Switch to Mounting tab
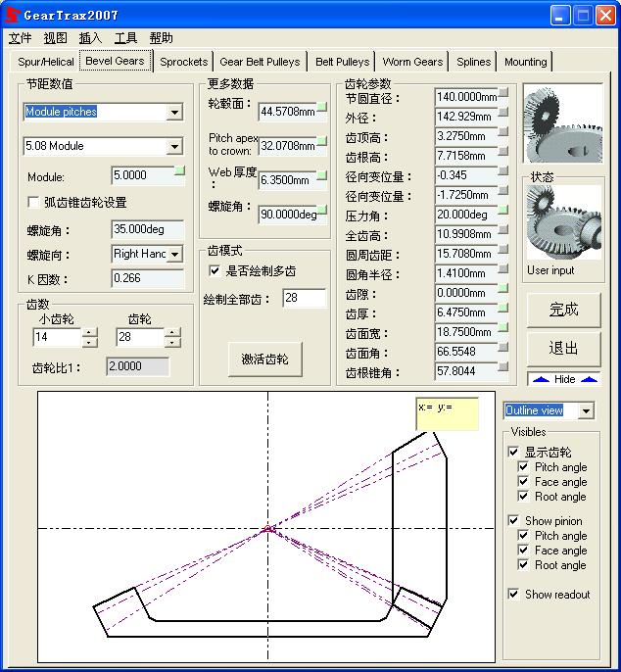This screenshot has height=672, width=621. point(525,62)
